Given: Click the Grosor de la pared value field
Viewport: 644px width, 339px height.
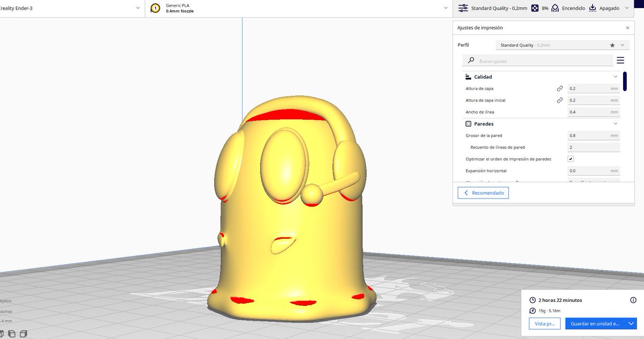Looking at the screenshot, I should point(594,136).
